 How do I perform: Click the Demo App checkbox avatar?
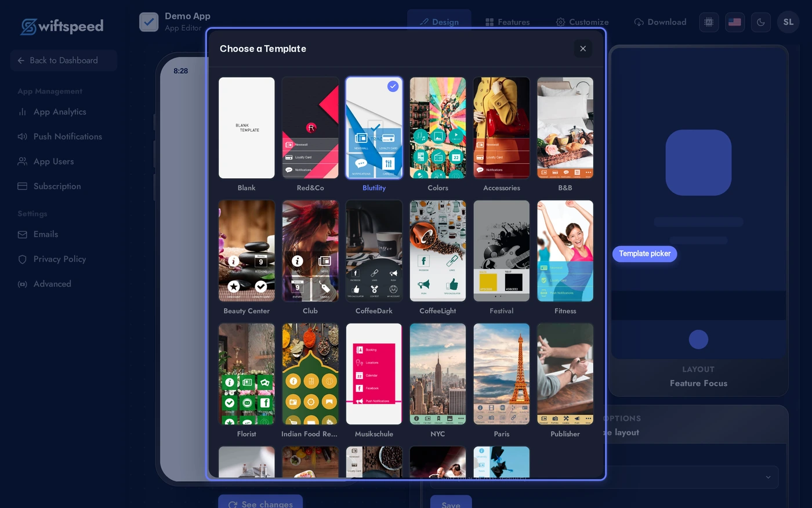[x=149, y=21]
